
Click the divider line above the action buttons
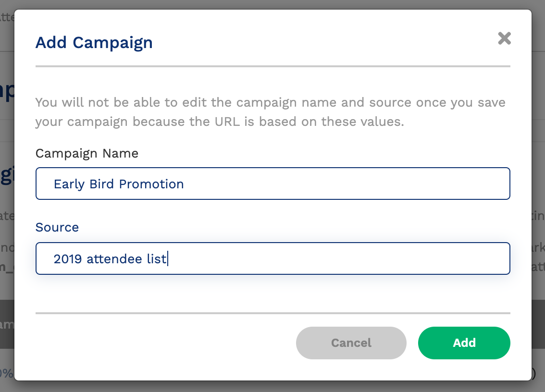pos(272,313)
